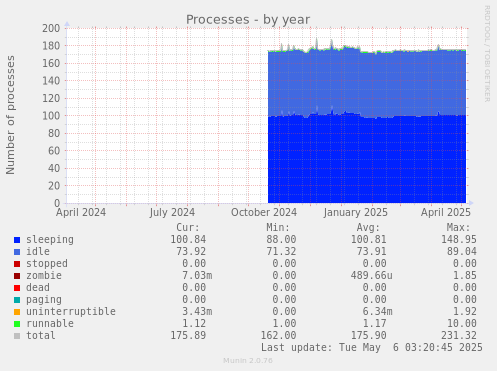This screenshot has width=497, height=371.
Task: Click idle minimum value 71.32
Action: pos(281,252)
